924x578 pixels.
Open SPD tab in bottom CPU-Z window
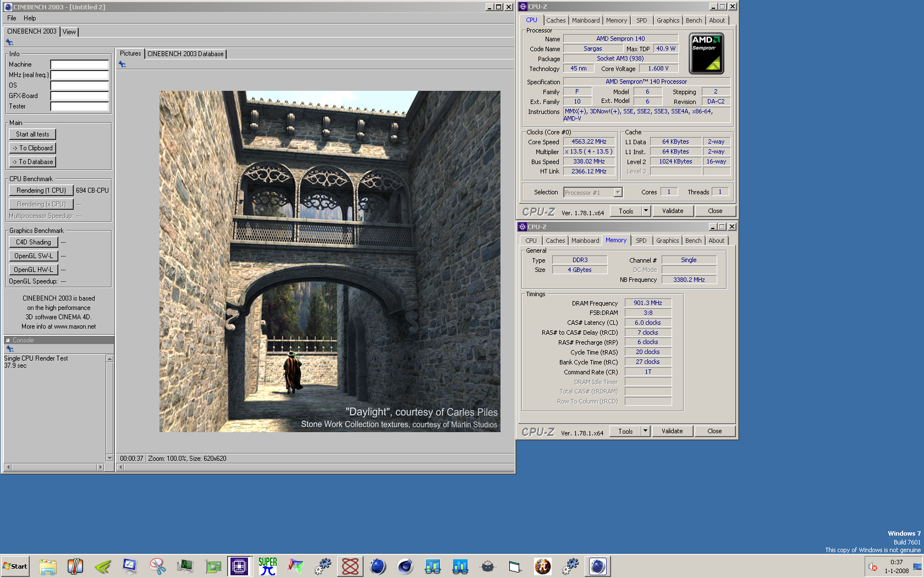point(641,241)
